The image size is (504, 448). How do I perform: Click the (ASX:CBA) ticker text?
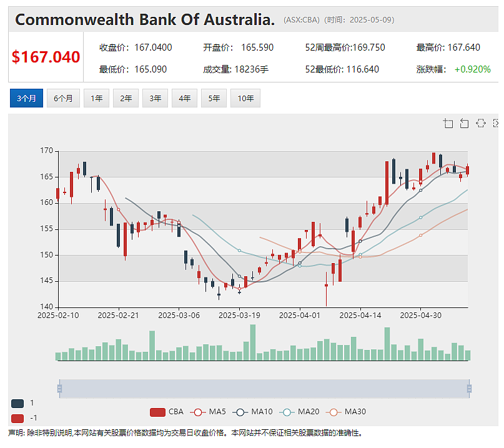coord(302,20)
